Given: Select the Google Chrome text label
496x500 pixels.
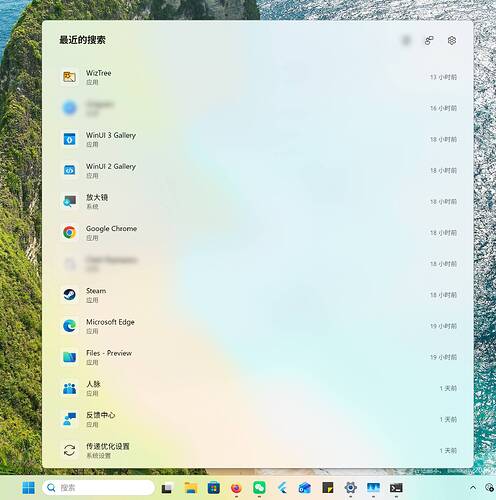Looking at the screenshot, I should 112,229.
